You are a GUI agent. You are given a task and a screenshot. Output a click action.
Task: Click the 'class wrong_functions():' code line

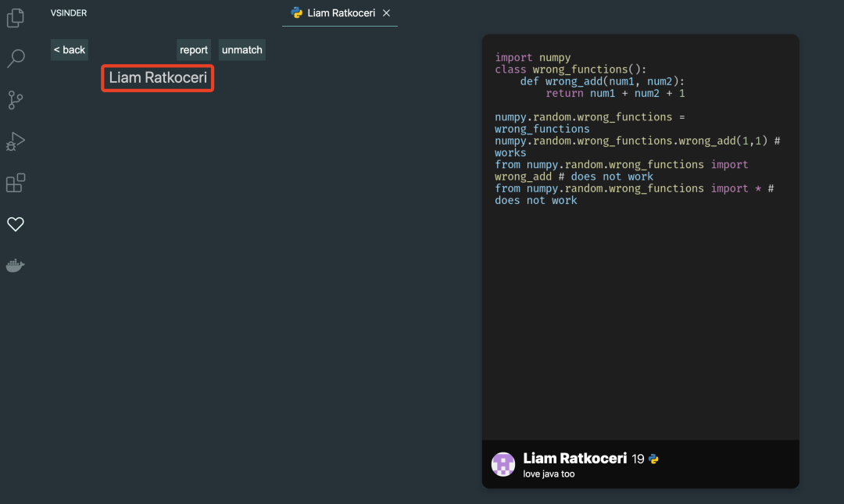click(570, 69)
